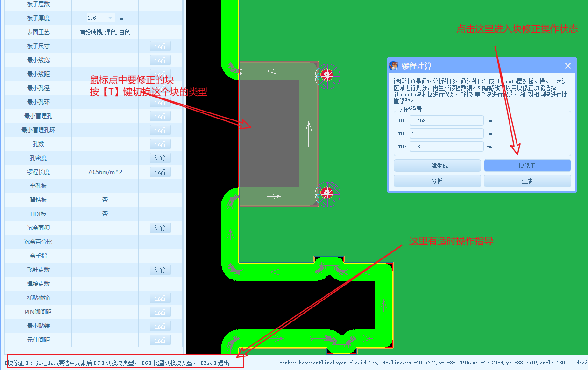This screenshot has width=588, height=370.
Task: Select the upper red drill hole marker
Action: pyautogui.click(x=327, y=74)
